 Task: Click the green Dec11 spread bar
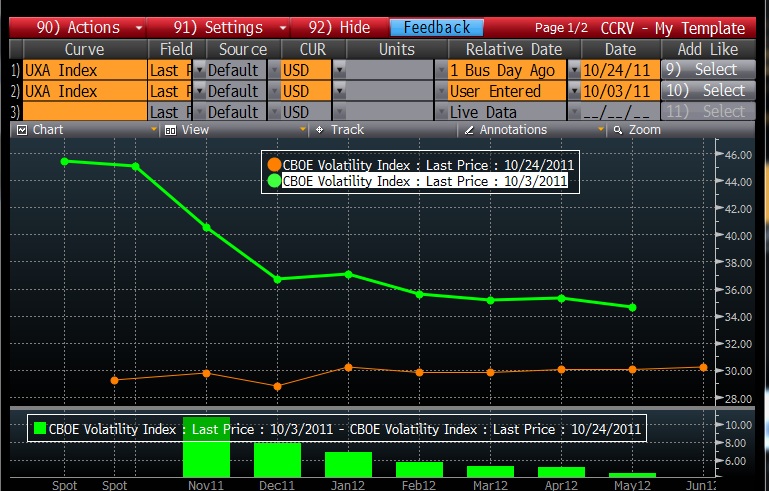(x=277, y=460)
